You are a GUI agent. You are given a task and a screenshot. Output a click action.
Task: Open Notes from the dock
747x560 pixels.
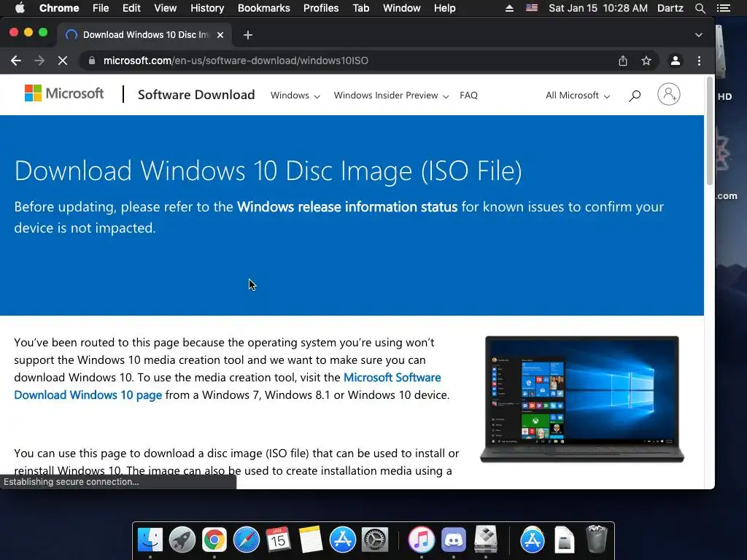pos(311,540)
